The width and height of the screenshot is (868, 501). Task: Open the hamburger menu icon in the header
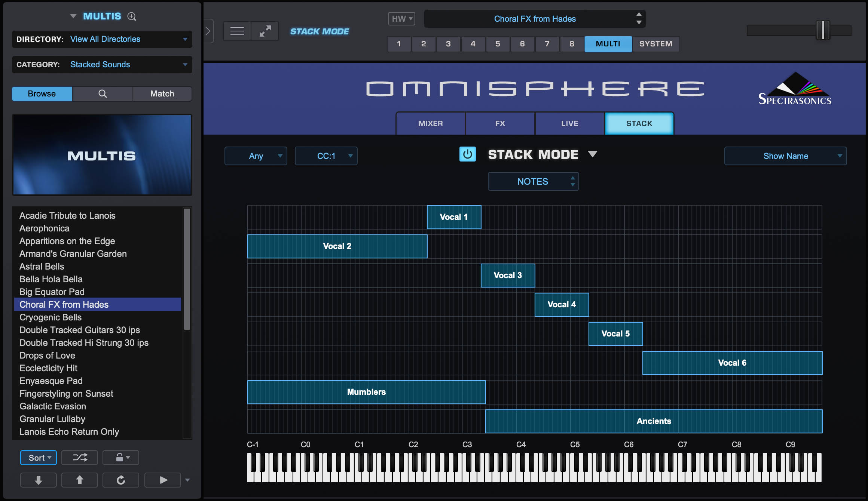[236, 31]
